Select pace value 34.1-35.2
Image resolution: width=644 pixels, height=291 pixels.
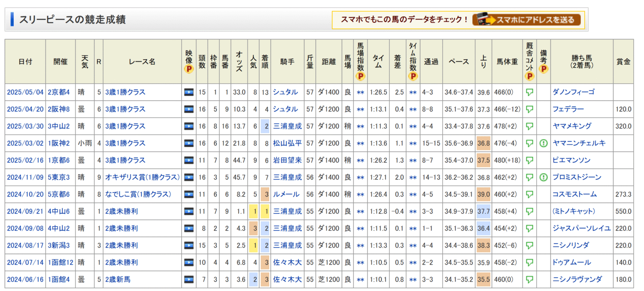459,279
